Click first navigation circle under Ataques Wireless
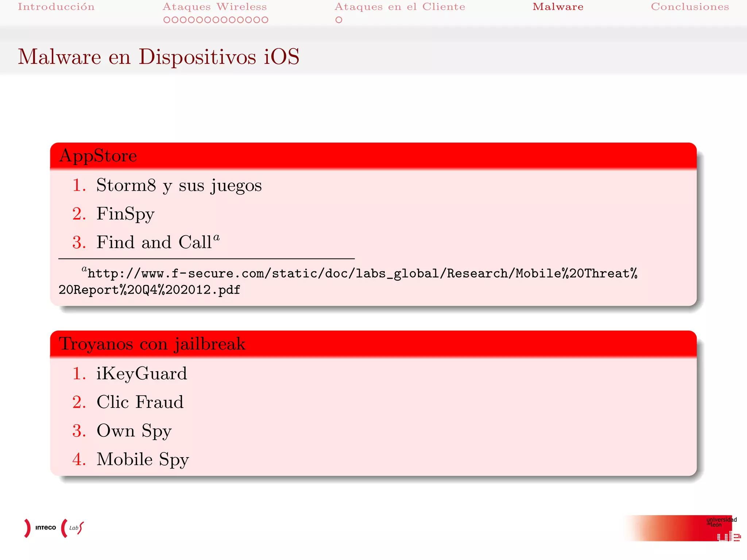This screenshot has height=560, width=747. tap(167, 20)
